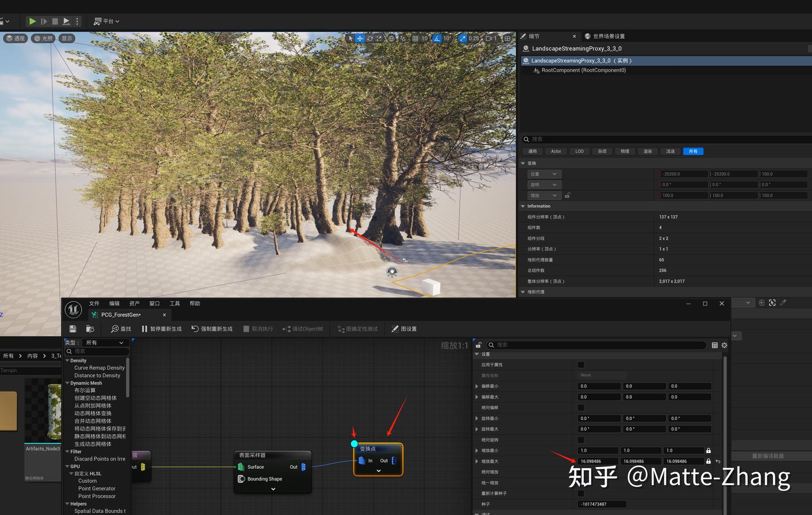Open 图设置 graph settings
812x515 pixels.
coord(404,328)
